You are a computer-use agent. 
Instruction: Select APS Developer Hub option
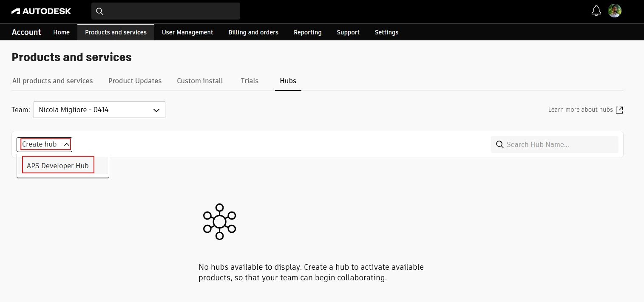coord(58,166)
